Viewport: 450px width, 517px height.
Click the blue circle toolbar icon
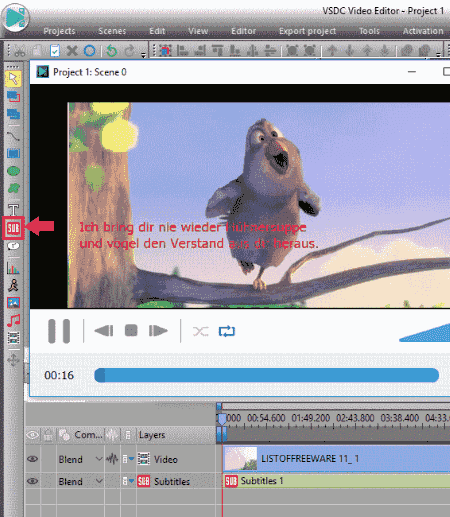(x=89, y=51)
